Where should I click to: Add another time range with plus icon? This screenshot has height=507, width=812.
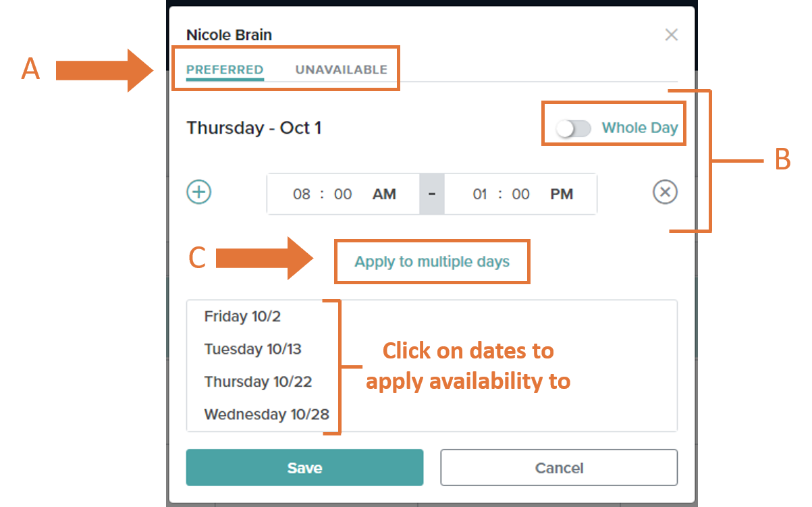199,192
